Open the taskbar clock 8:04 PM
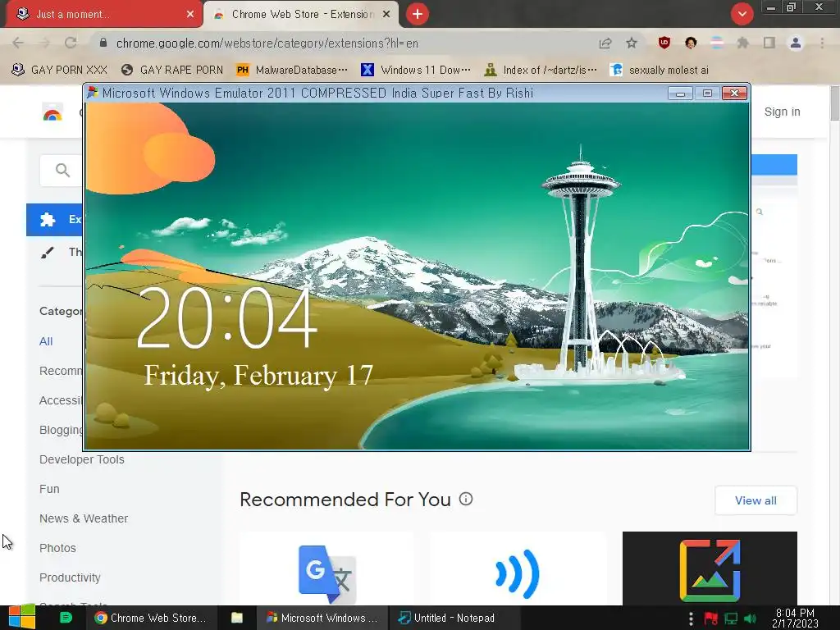Viewport: 840px width, 630px height. click(x=795, y=619)
